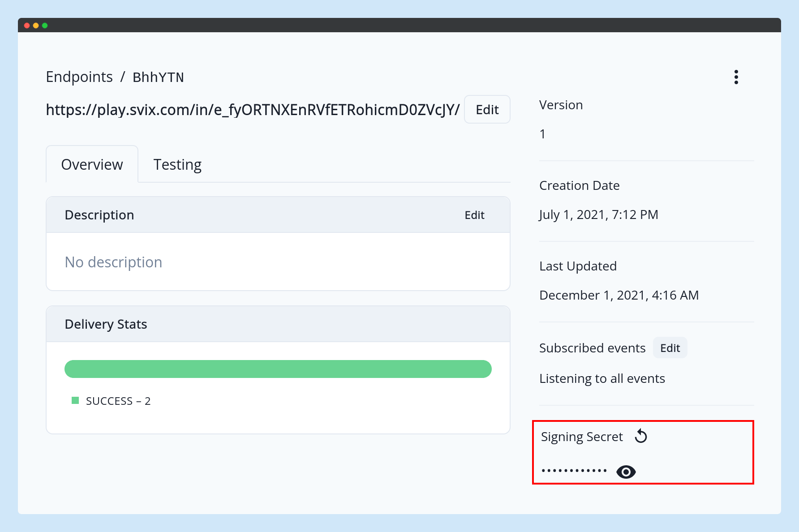Select the BhhYTN breadcrumb item
This screenshot has width=799, height=532.
(x=158, y=77)
